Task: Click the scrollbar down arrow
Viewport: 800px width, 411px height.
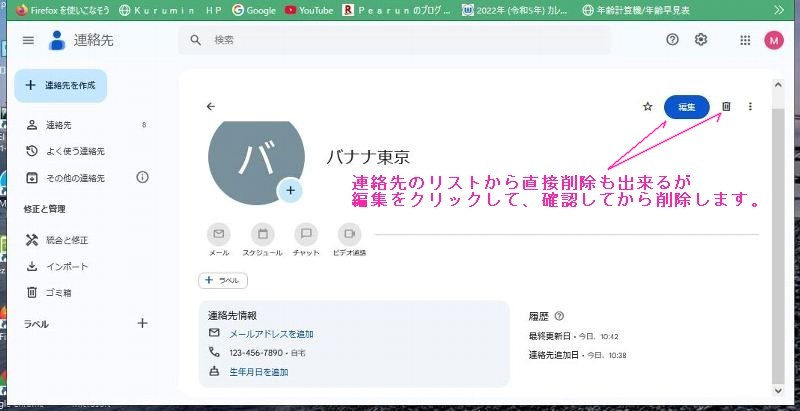Action: [778, 391]
